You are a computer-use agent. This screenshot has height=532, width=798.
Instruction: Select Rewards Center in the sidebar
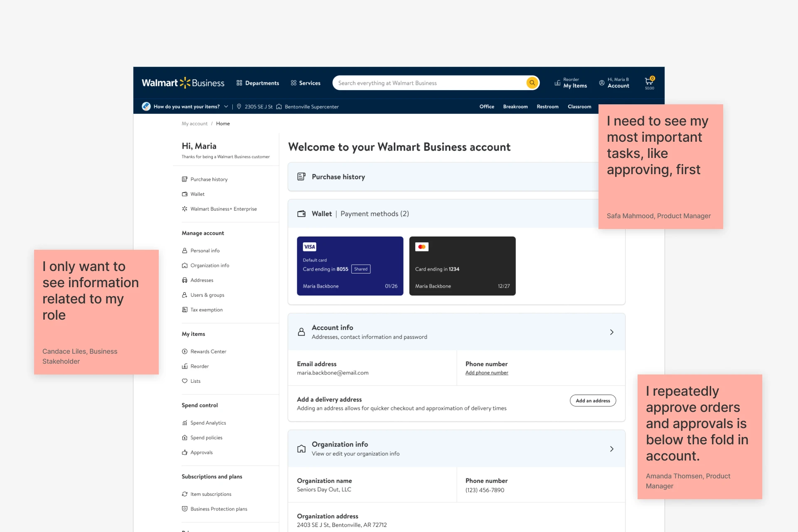coord(208,351)
